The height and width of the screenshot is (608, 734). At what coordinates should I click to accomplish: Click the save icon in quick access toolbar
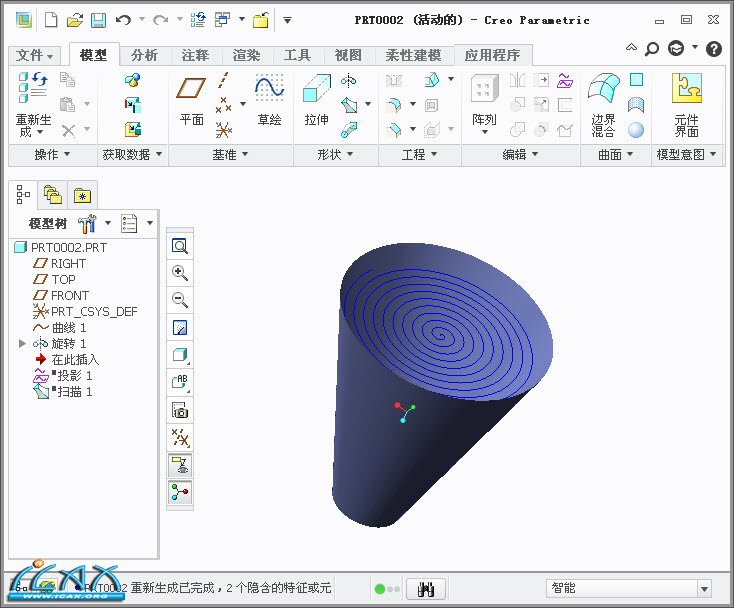click(98, 20)
